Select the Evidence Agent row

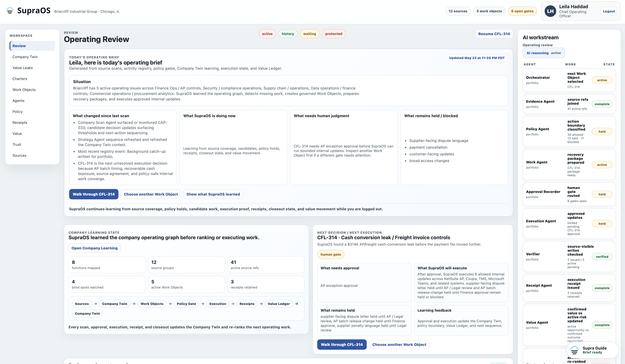(569, 104)
